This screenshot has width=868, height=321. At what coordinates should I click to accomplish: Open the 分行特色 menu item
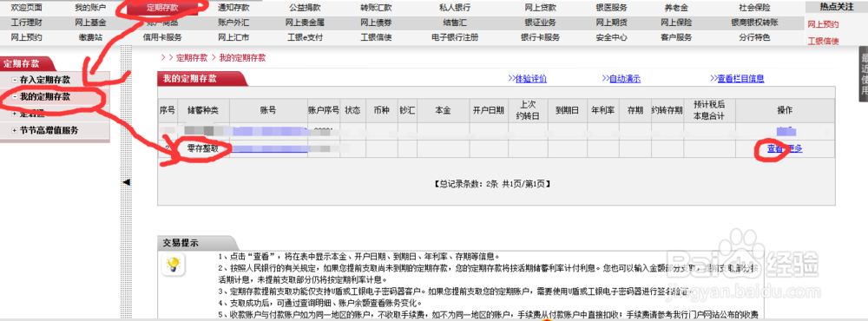pyautogui.click(x=754, y=37)
